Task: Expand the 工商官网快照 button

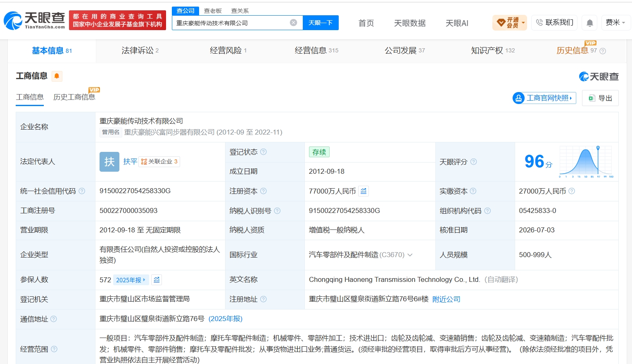Action: click(544, 98)
